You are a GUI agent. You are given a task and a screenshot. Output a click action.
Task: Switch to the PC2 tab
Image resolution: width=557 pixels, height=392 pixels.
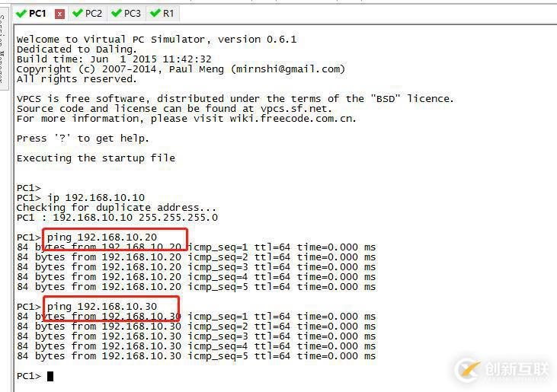point(88,14)
